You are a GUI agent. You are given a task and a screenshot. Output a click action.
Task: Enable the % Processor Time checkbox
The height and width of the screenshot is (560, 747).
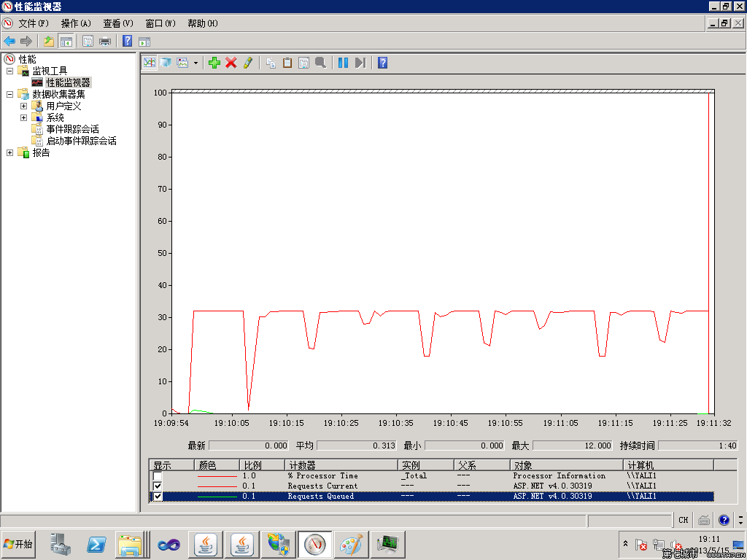(x=158, y=475)
